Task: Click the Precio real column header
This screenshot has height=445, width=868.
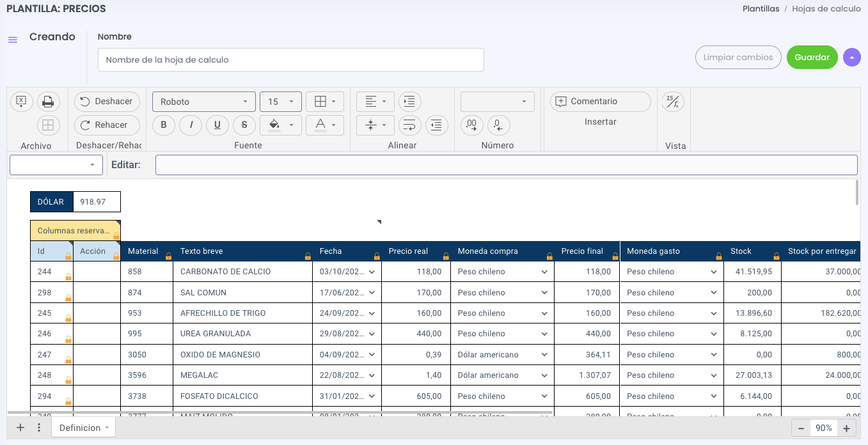Action: click(x=416, y=251)
